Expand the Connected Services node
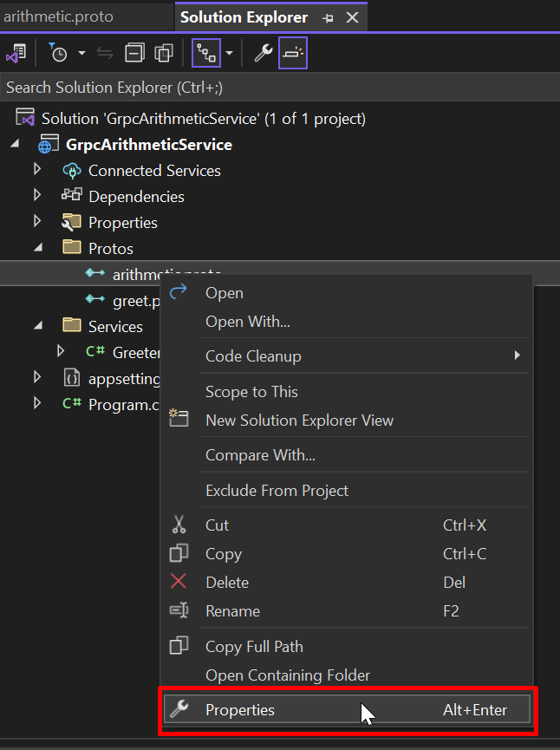The width and height of the screenshot is (560, 750). tap(37, 170)
